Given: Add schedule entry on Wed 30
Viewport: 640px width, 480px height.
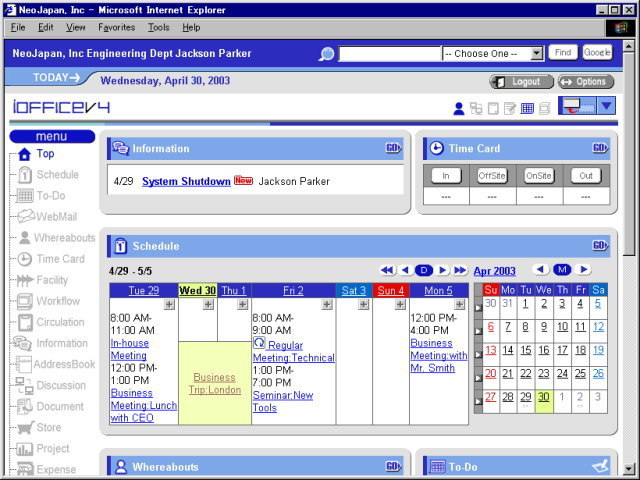Looking at the screenshot, I should click(x=208, y=304).
